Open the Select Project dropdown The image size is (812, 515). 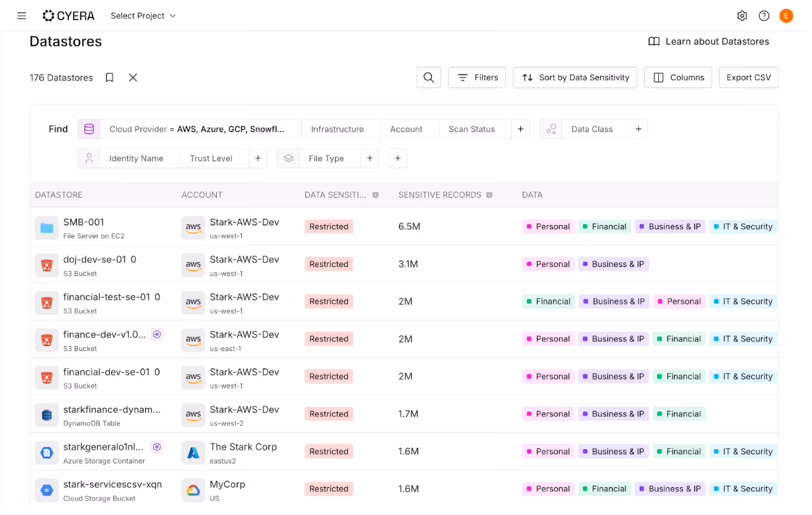click(x=143, y=15)
